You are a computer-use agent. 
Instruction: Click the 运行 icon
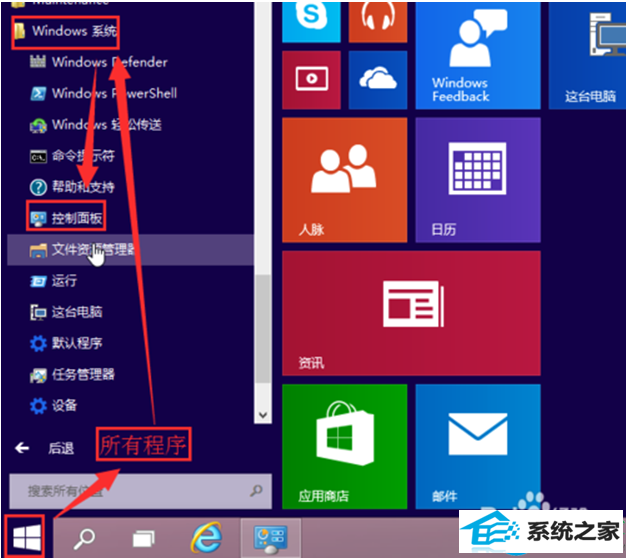[38, 281]
